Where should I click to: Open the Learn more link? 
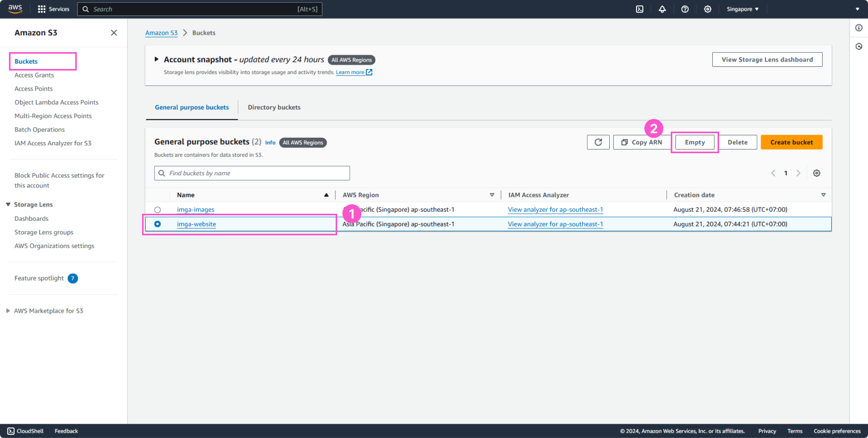point(350,72)
